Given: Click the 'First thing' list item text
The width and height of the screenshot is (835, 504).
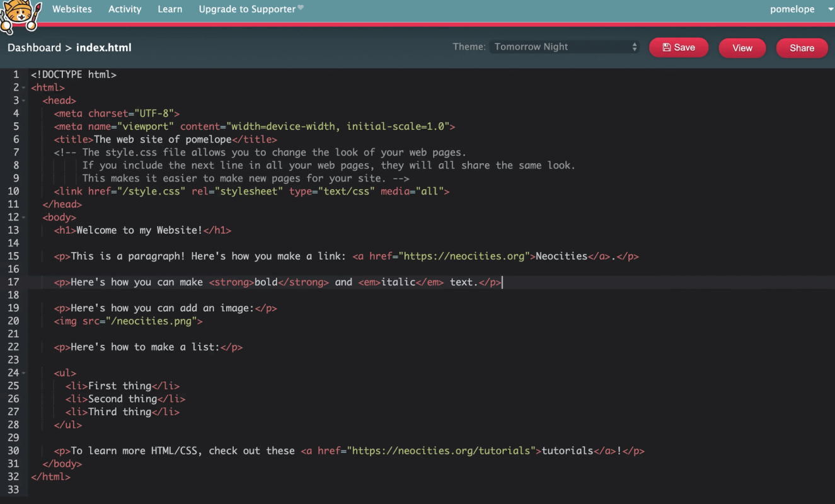Looking at the screenshot, I should tap(120, 386).
